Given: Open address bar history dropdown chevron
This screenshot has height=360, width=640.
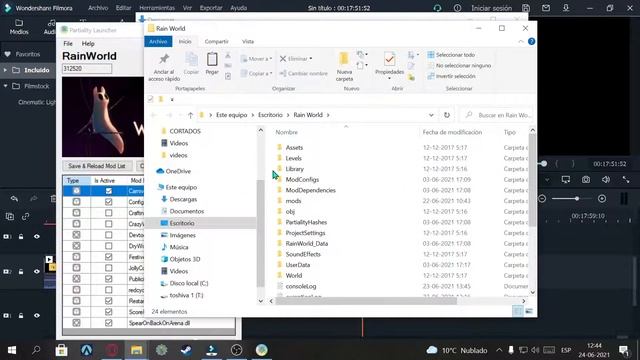Looking at the screenshot, I should [431, 115].
